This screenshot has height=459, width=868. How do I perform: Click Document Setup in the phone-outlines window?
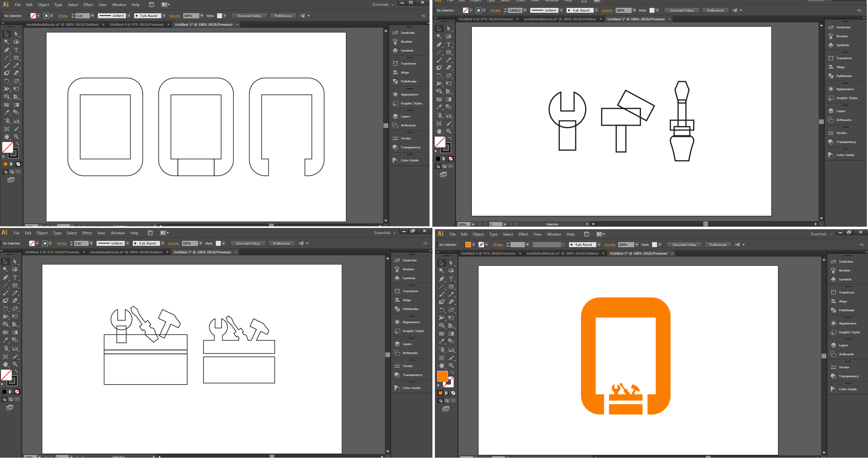coord(249,16)
